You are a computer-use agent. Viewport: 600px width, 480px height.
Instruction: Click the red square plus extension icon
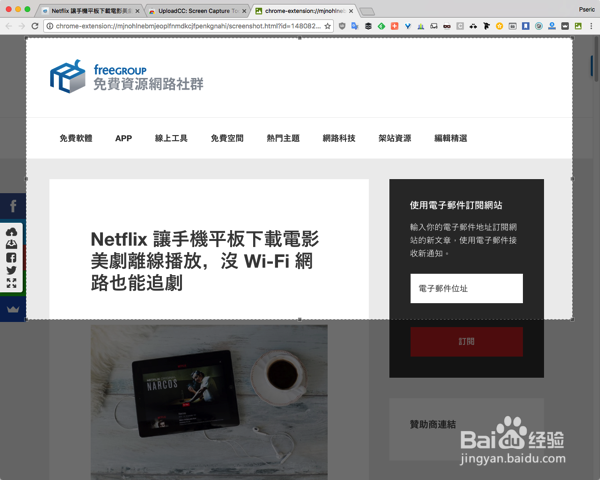(x=395, y=26)
